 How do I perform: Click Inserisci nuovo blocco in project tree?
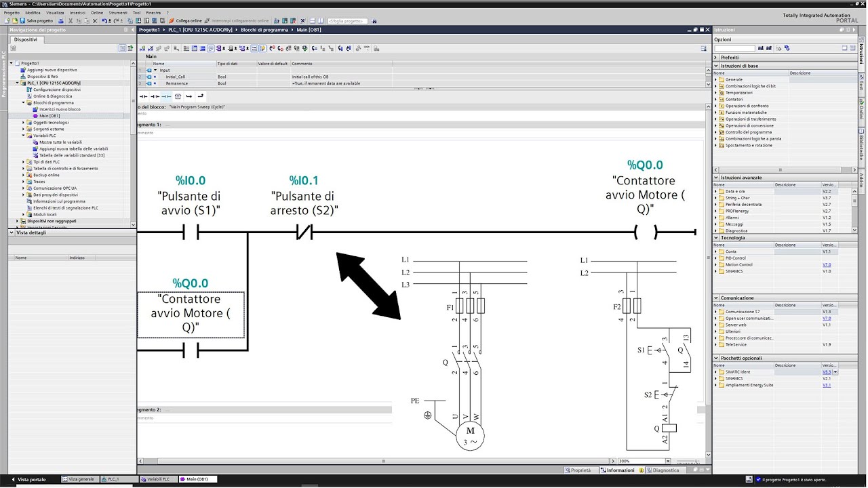pyautogui.click(x=60, y=109)
